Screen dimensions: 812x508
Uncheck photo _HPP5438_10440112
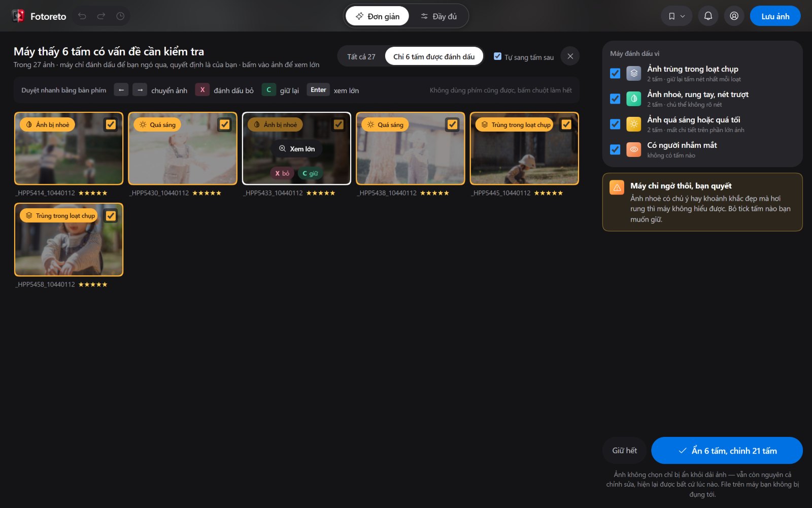click(x=452, y=124)
